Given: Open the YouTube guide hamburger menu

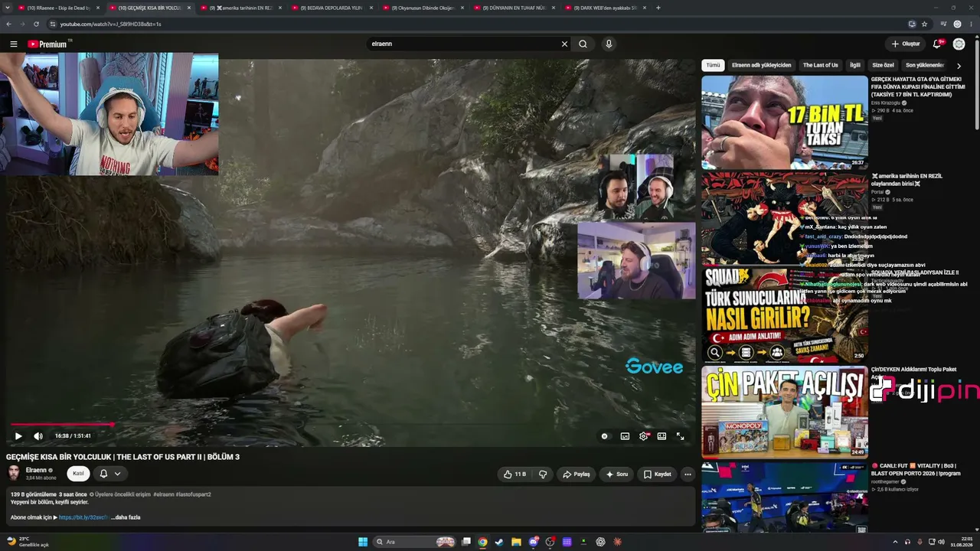Looking at the screenshot, I should (x=14, y=44).
